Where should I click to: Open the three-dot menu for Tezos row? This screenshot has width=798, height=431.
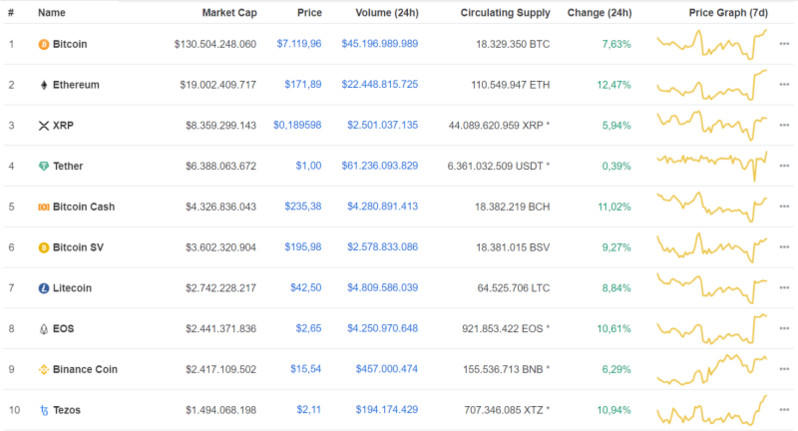(x=783, y=410)
